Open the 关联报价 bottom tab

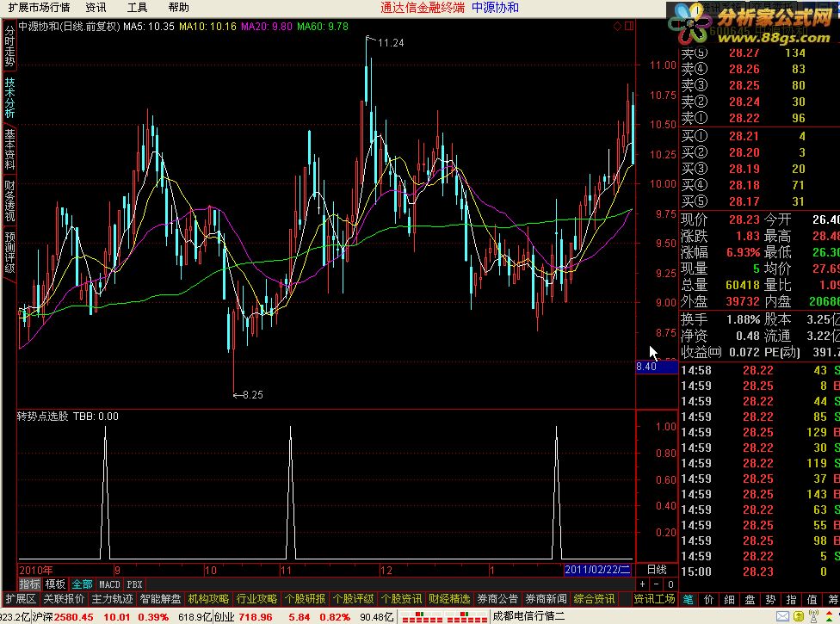[x=64, y=599]
